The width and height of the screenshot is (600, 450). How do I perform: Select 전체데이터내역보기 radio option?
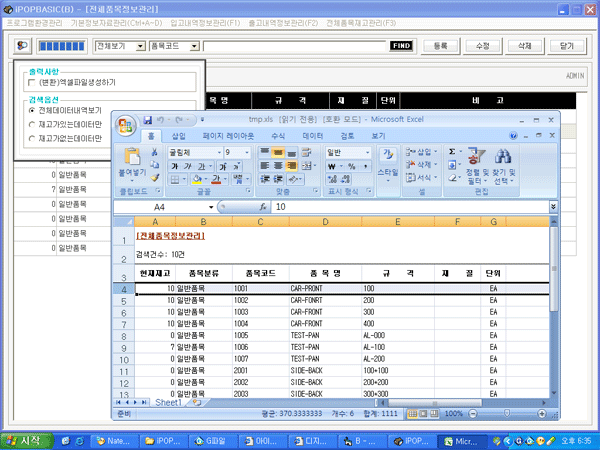point(32,111)
